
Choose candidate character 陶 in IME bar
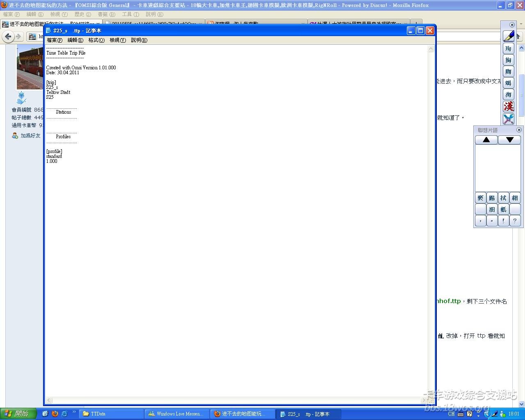point(509,71)
